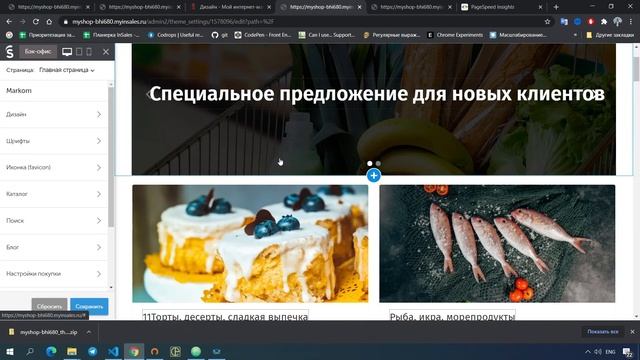Expand the Каталог settings section
640x360 pixels.
pos(53,194)
